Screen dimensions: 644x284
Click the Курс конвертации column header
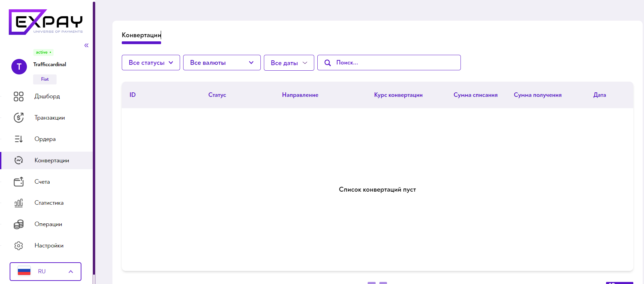tap(398, 95)
